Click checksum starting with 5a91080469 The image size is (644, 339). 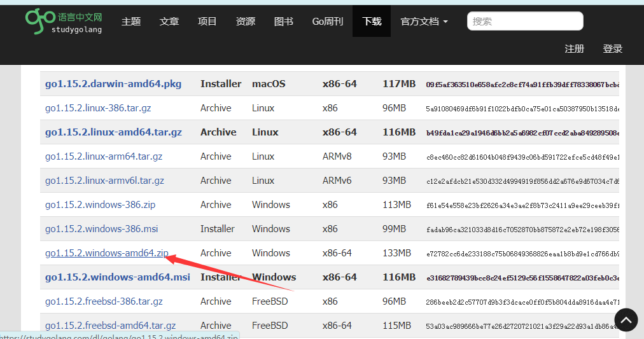pyautogui.click(x=522, y=109)
